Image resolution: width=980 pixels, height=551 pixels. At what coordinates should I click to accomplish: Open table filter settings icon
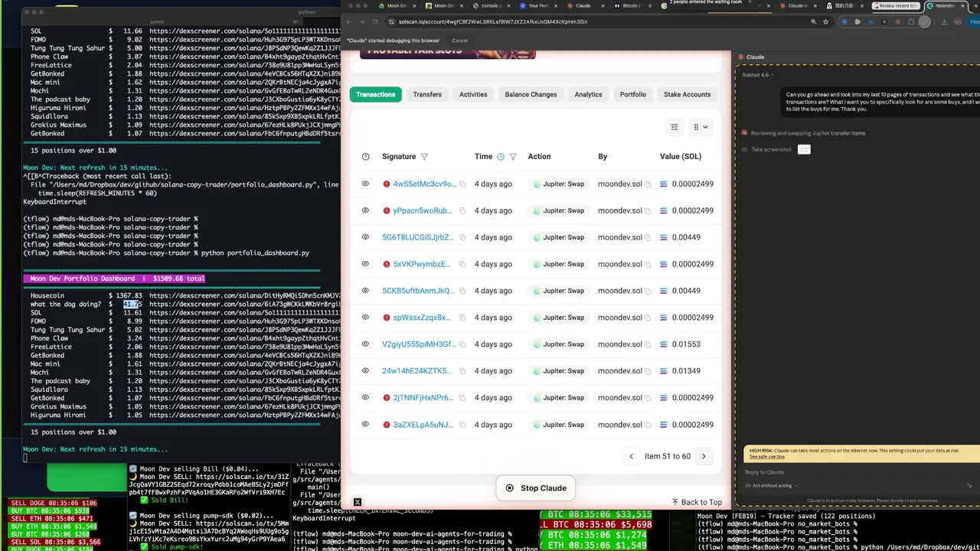coord(675,127)
